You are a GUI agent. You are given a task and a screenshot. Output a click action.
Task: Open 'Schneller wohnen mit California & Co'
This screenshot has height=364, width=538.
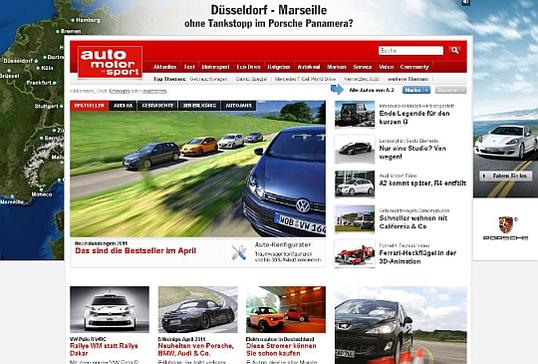(413, 222)
